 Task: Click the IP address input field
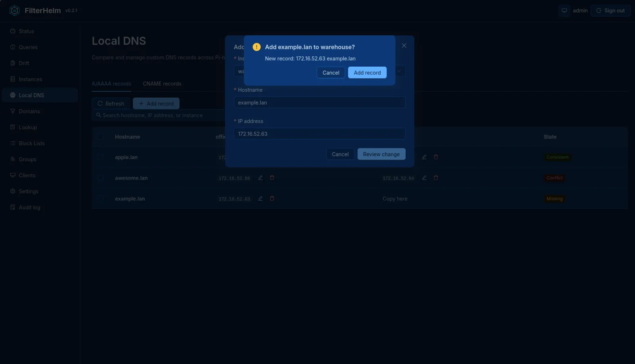319,134
